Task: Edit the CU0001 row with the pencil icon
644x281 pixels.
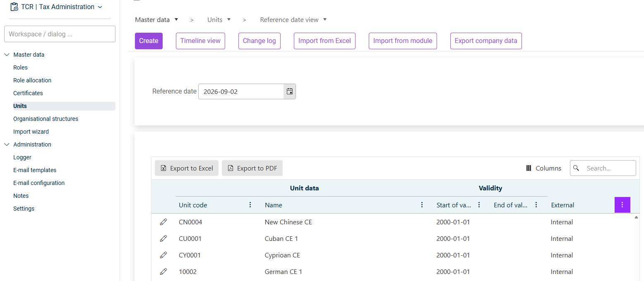Action: pos(163,238)
